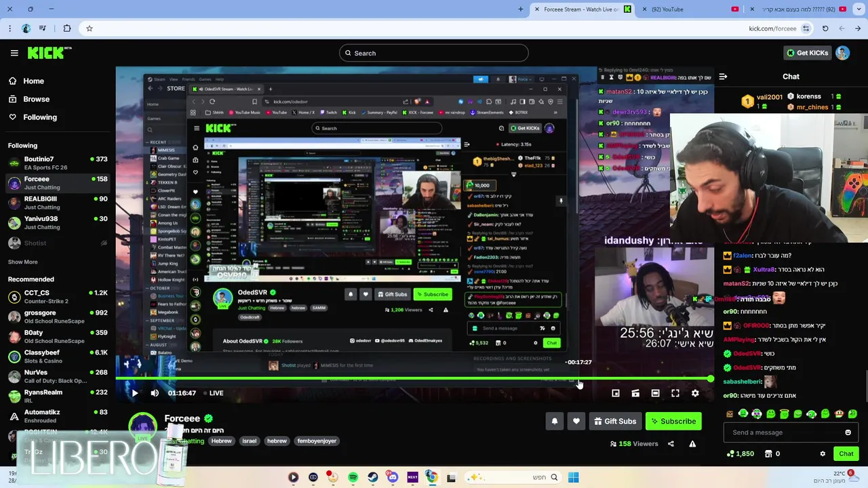Open recommended channel grossgore
868x488 pixels.
58,317
